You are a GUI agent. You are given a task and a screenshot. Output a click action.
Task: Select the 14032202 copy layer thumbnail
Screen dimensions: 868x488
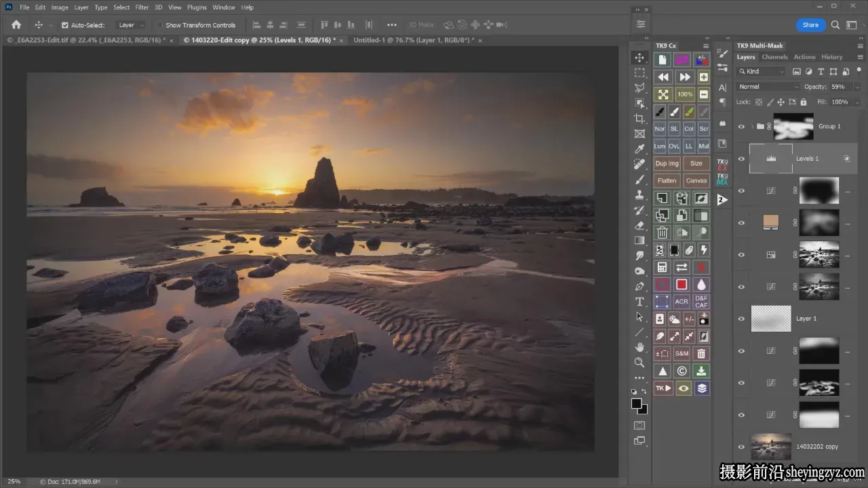pyautogui.click(x=771, y=447)
